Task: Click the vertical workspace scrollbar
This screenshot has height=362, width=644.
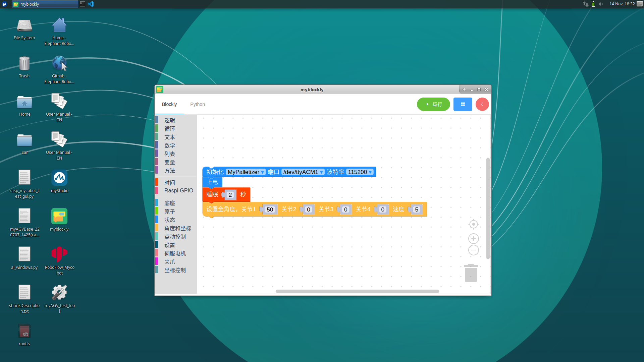Action: click(x=488, y=208)
